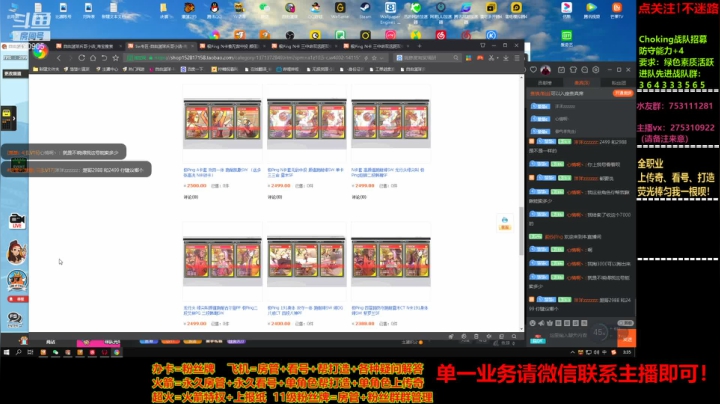Image resolution: width=720 pixels, height=404 pixels.
Task: Click the shirt skin icon in chat window
Action: pos(573,70)
